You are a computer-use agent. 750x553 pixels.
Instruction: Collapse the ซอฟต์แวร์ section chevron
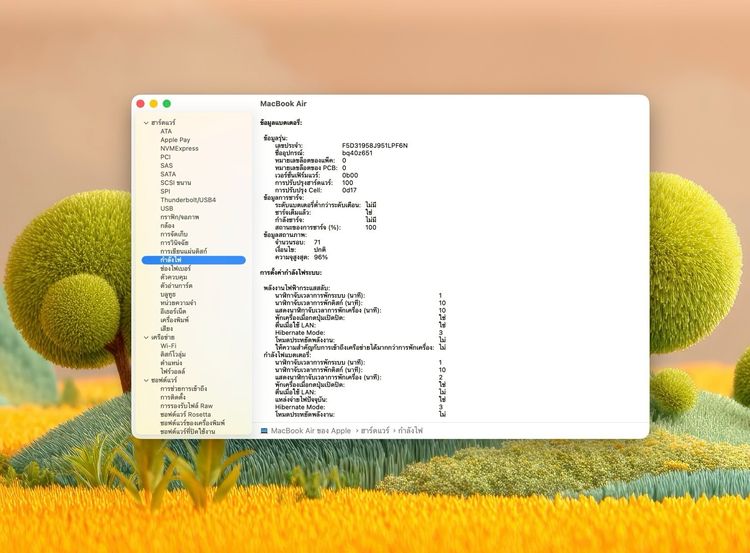(x=144, y=380)
